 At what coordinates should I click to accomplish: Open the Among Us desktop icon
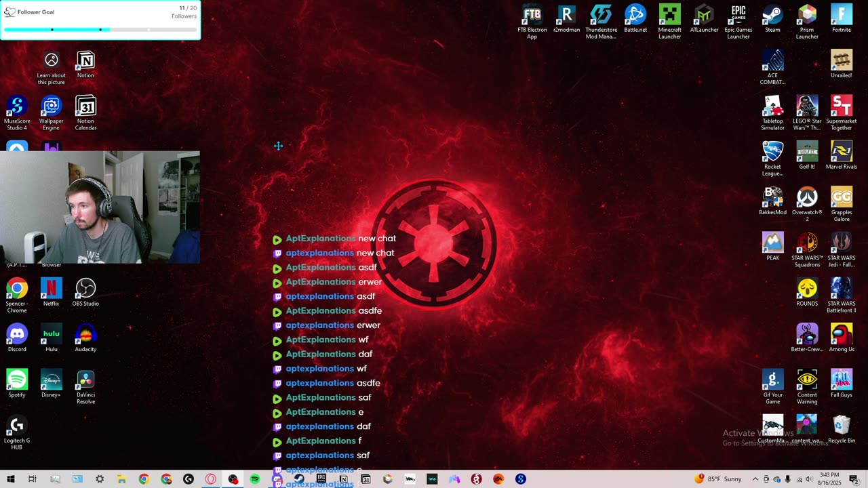842,338
